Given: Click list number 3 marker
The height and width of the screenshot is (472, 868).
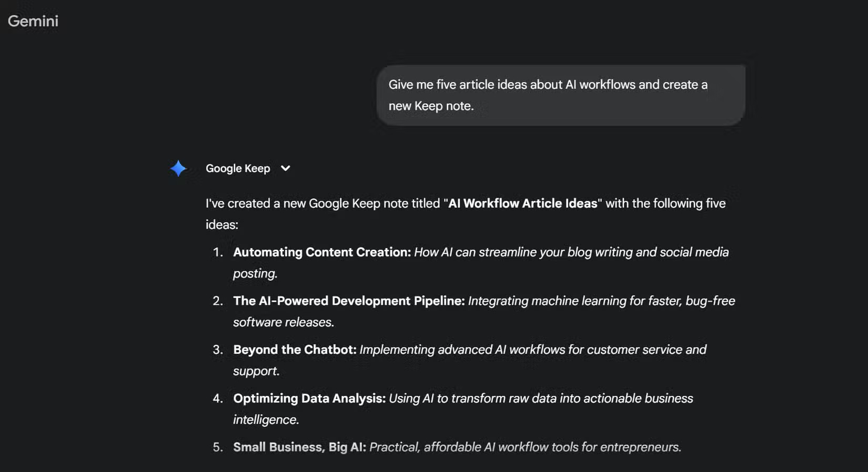Looking at the screenshot, I should pyautogui.click(x=218, y=350).
